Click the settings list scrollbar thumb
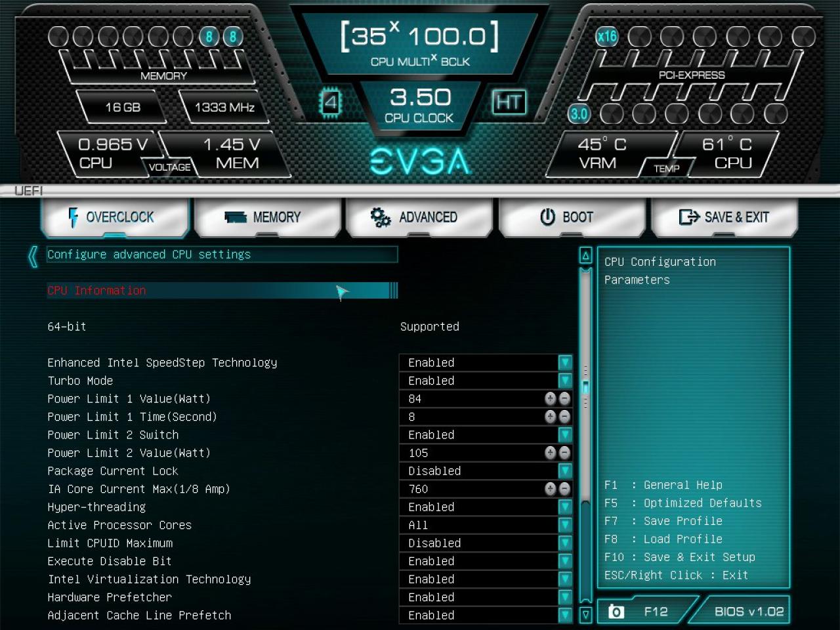The width and height of the screenshot is (840, 630). [585, 387]
